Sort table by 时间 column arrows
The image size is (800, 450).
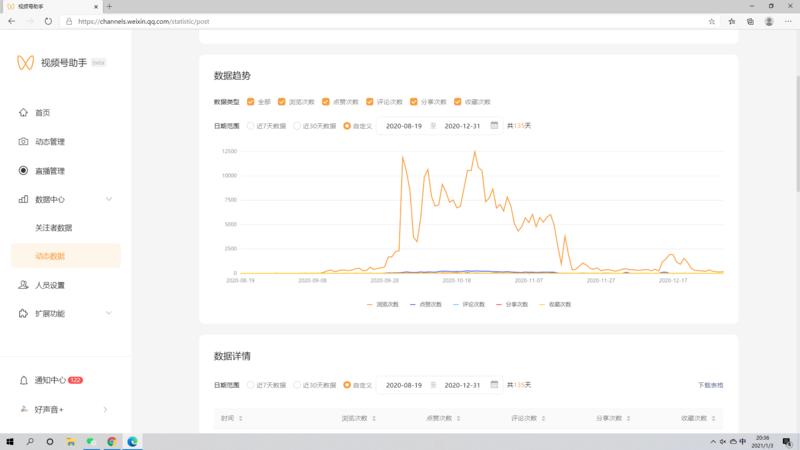241,418
